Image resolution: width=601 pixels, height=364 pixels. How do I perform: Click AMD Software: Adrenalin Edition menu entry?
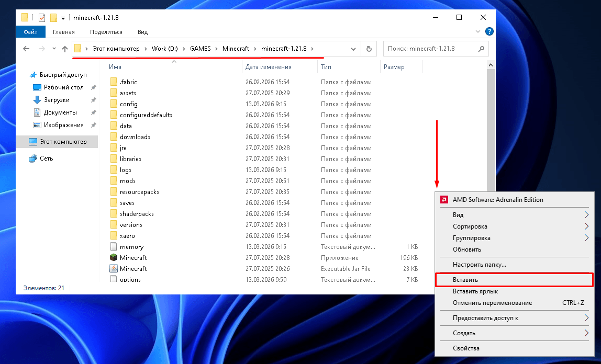point(497,199)
